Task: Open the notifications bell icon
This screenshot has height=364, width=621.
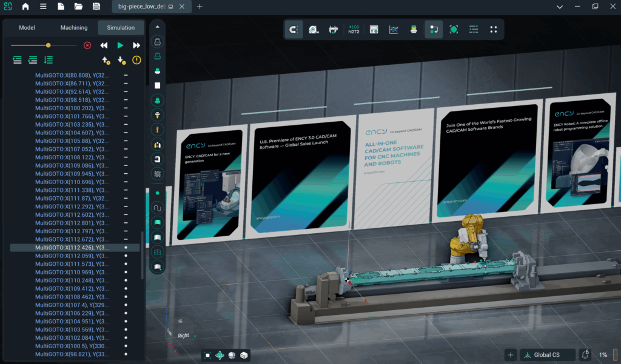Action: [585, 355]
